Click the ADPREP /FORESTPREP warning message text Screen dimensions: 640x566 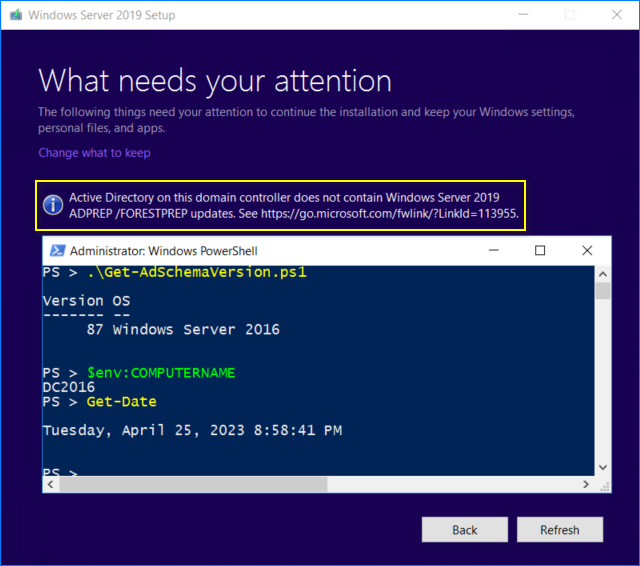[x=294, y=205]
